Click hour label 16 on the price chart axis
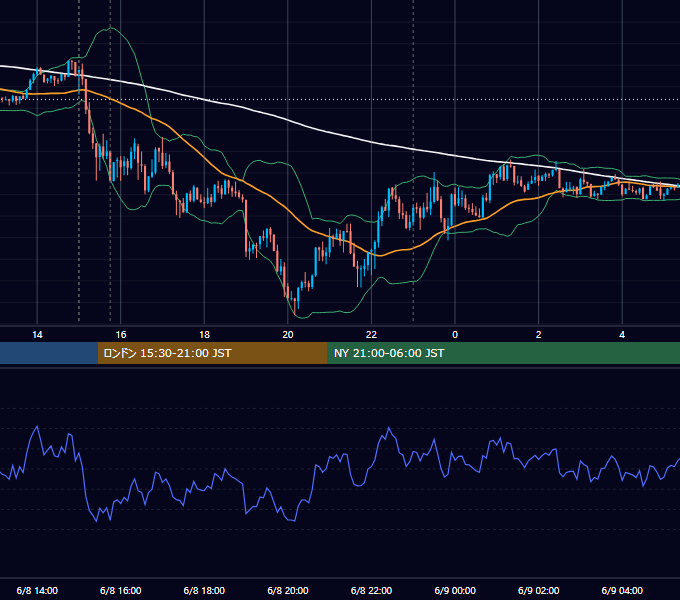 tap(121, 335)
